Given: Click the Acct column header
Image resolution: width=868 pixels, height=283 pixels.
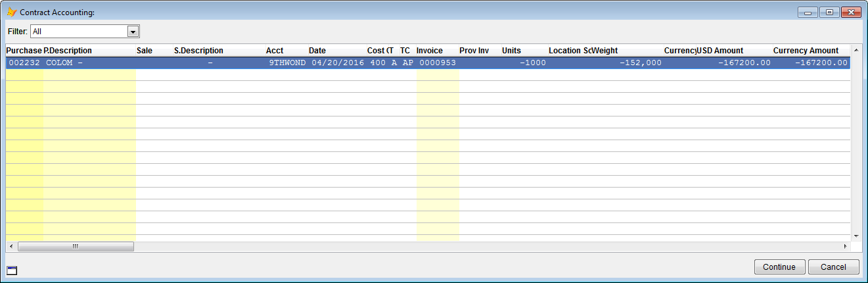Looking at the screenshot, I should 286,51.
